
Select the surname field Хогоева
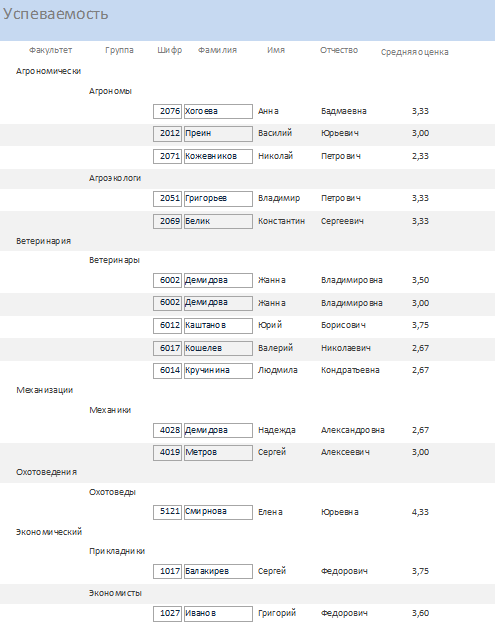pyautogui.click(x=218, y=111)
